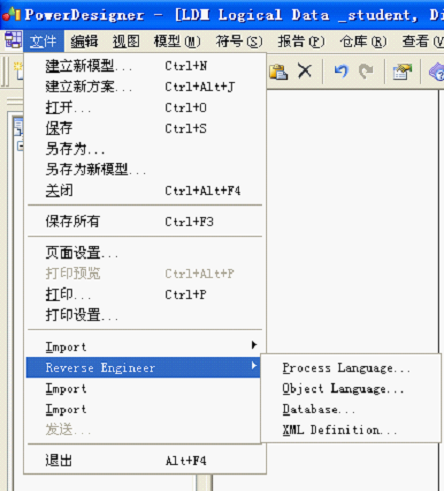Click the Delete X toolbar icon
Viewport: 445px width, 491px height.
tap(305, 71)
